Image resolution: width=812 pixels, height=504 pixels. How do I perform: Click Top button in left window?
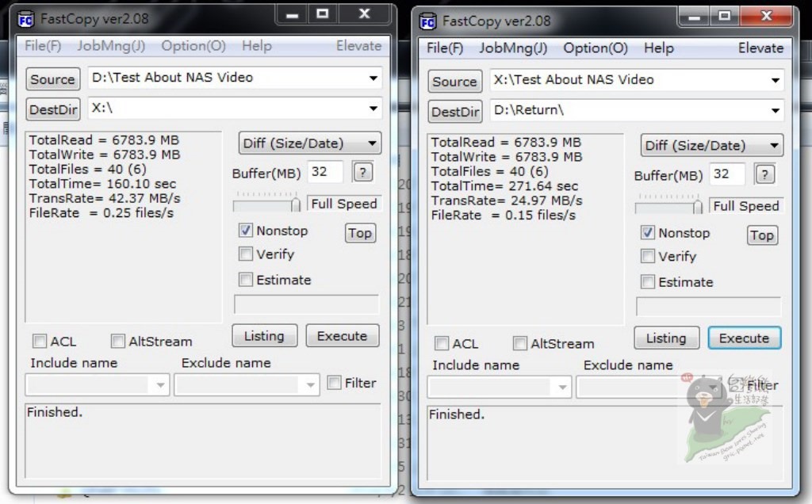coord(360,233)
